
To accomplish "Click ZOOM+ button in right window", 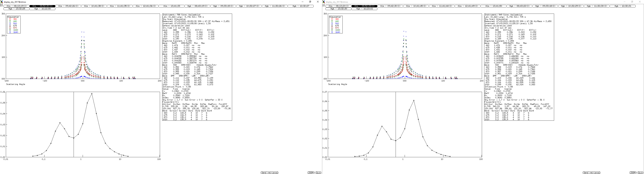I will point(633,173).
